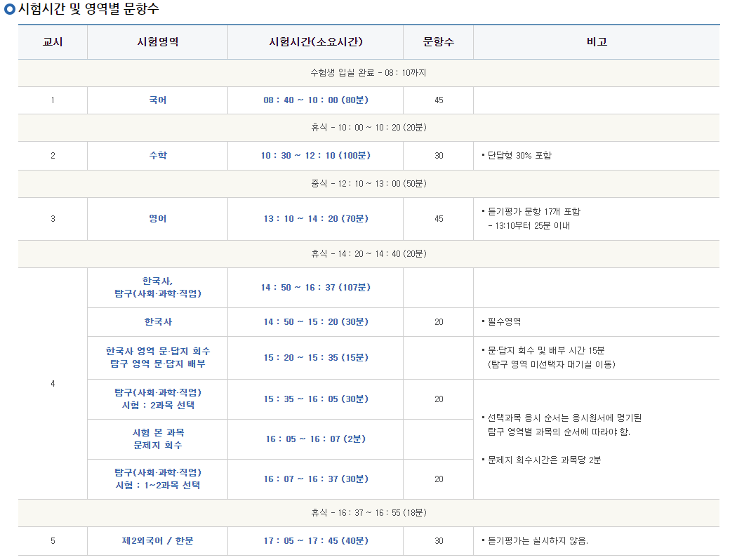
Task: Click the '시험 본 과목 문제지 회수' cell
Action: [157, 439]
